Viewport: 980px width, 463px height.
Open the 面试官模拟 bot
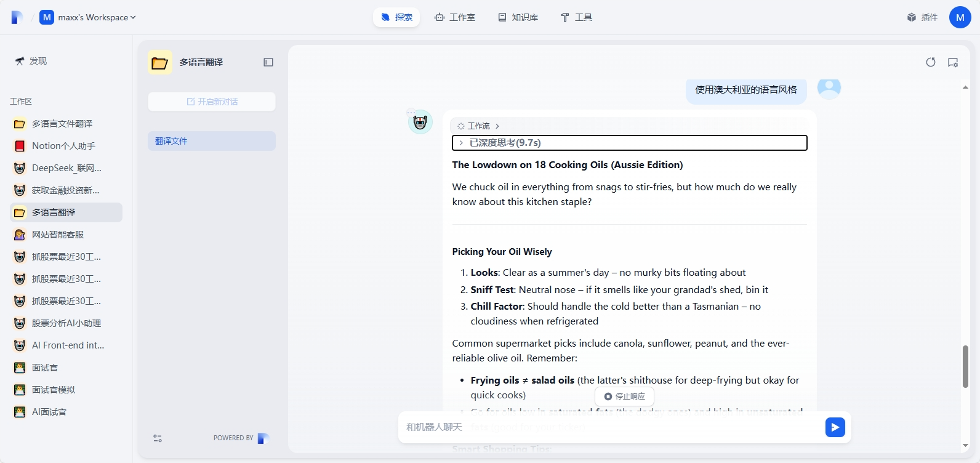(x=66, y=390)
